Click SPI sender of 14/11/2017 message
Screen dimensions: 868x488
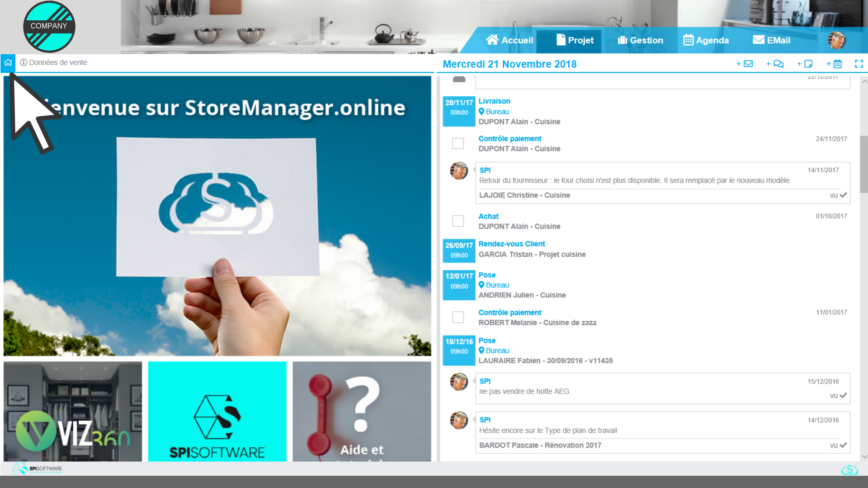(x=485, y=170)
